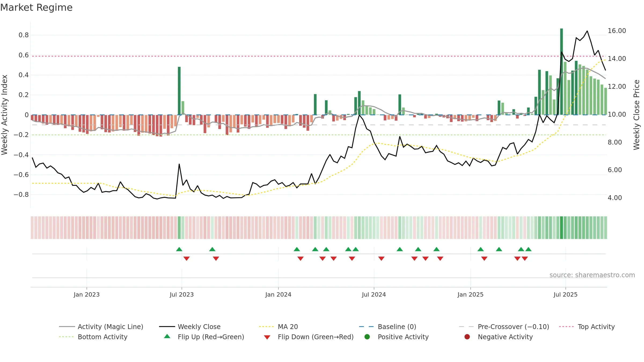
Task: Click the Negative Activity red circle icon
Action: point(467,337)
